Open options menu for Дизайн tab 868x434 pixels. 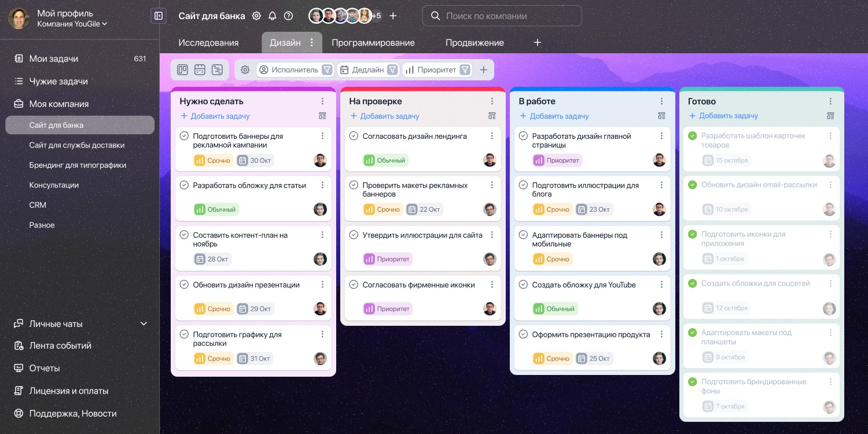[x=311, y=42]
